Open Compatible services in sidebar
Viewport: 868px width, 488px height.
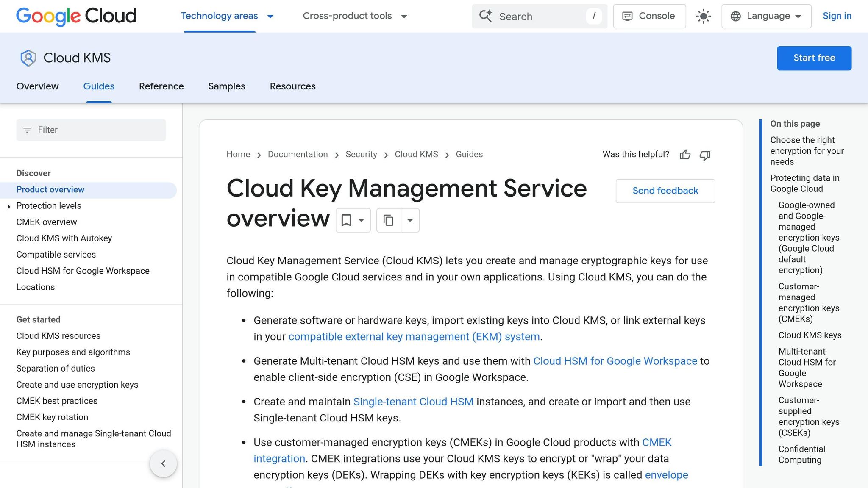[x=56, y=255]
